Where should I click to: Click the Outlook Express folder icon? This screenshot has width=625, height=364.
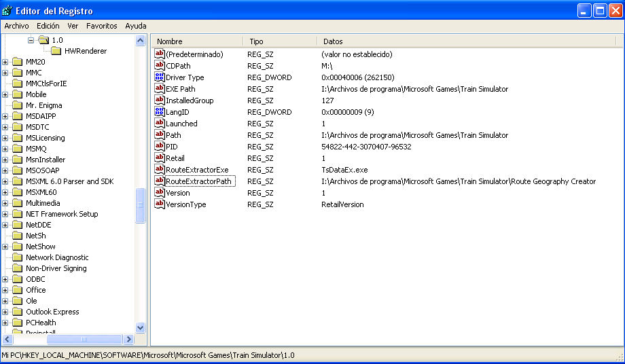click(18, 312)
